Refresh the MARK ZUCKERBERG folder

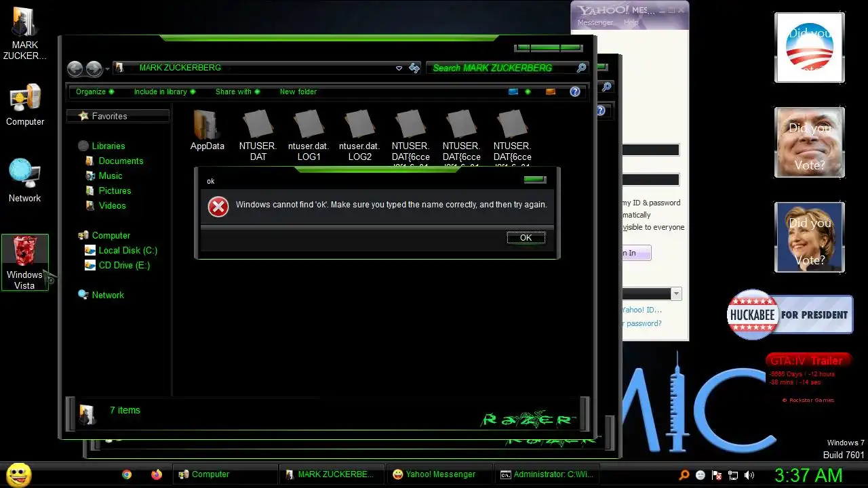tap(414, 68)
